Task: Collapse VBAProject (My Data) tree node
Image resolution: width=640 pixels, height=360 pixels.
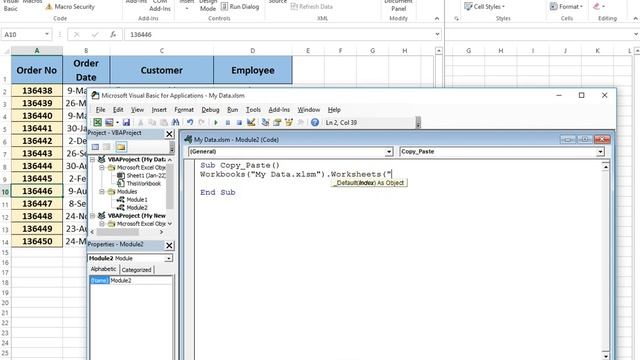Action: click(93, 159)
